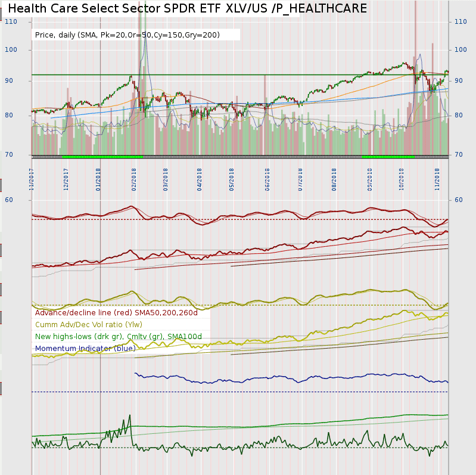Select the 04/2018 date label
476x475 pixels.
pos(200,179)
